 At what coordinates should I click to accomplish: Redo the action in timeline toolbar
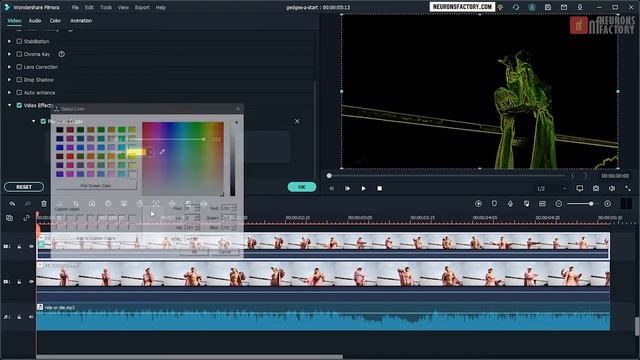point(28,204)
